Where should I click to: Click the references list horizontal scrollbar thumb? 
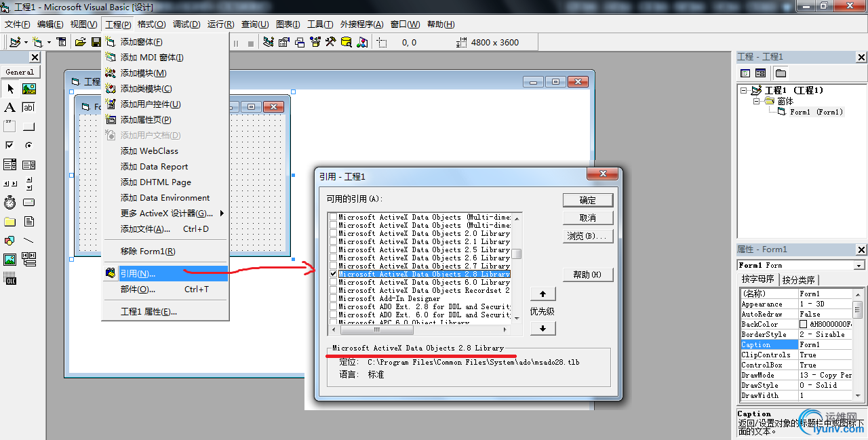point(377,330)
